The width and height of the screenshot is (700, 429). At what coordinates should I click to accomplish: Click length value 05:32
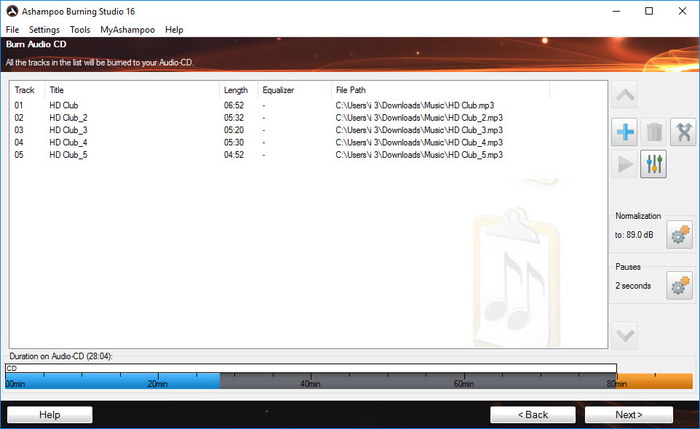coord(234,118)
